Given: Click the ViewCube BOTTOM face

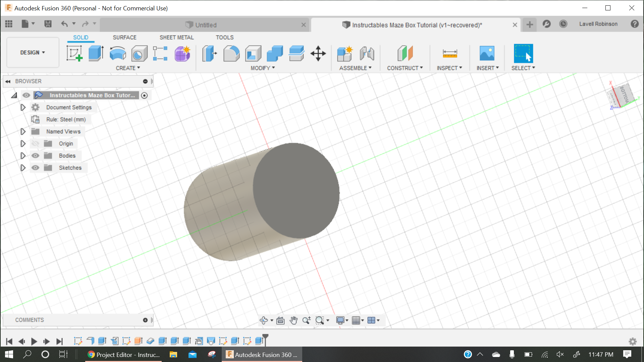Looking at the screenshot, I should (625, 95).
